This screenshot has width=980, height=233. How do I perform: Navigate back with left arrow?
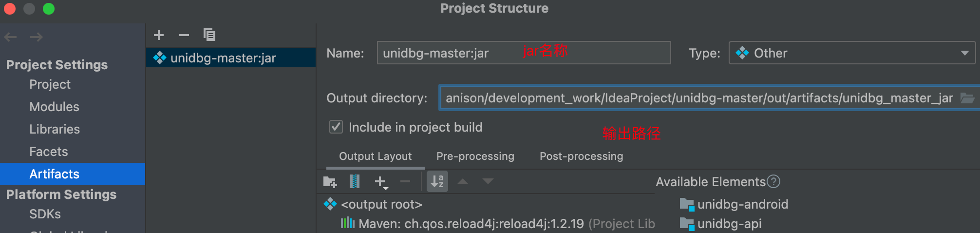point(11,37)
